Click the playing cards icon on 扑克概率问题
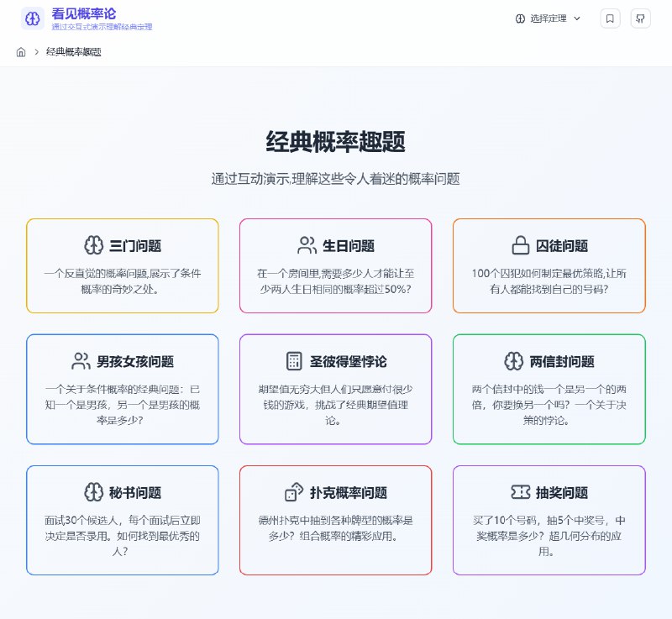The width and height of the screenshot is (672, 619). (293, 492)
